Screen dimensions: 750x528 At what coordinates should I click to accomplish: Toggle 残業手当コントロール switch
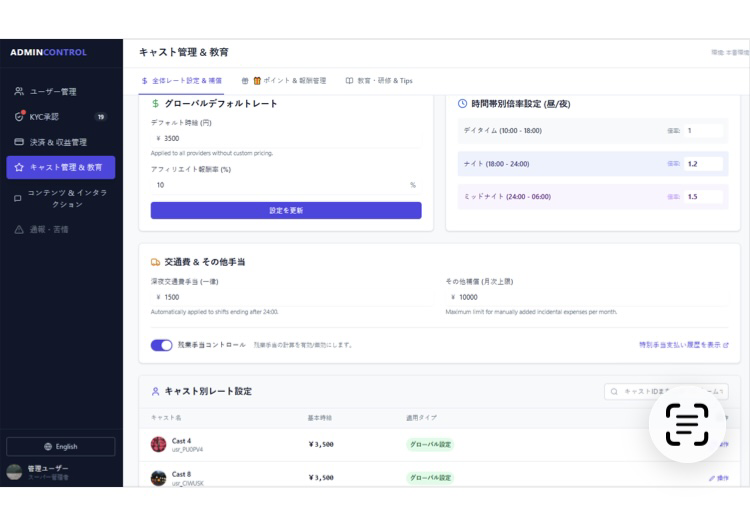pyautogui.click(x=161, y=345)
